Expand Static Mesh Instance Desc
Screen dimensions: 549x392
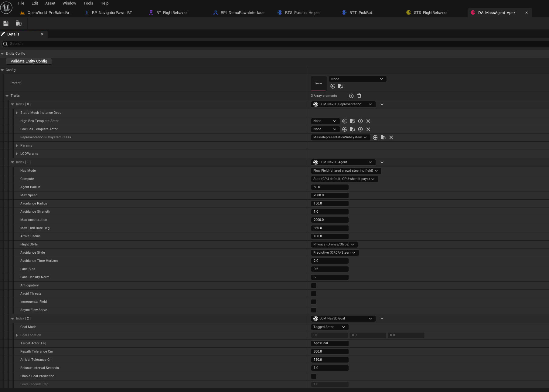[17, 113]
